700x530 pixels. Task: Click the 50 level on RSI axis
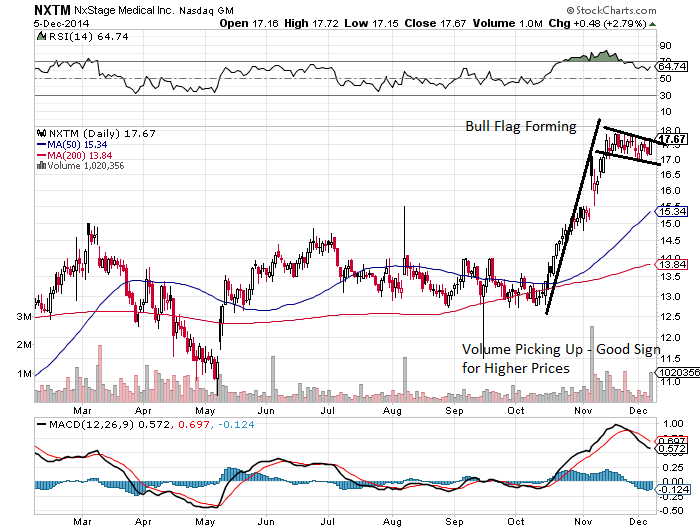coord(665,79)
